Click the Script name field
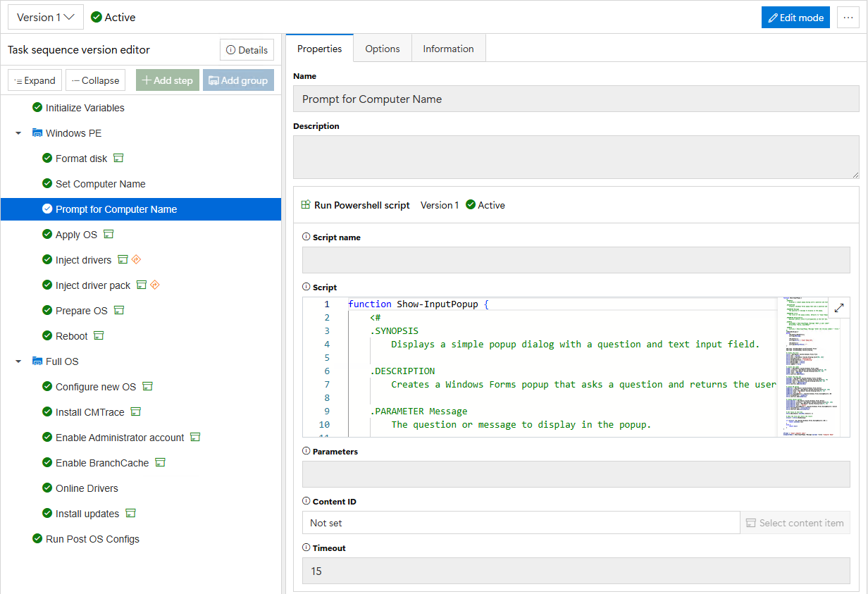This screenshot has width=868, height=594. coord(576,260)
